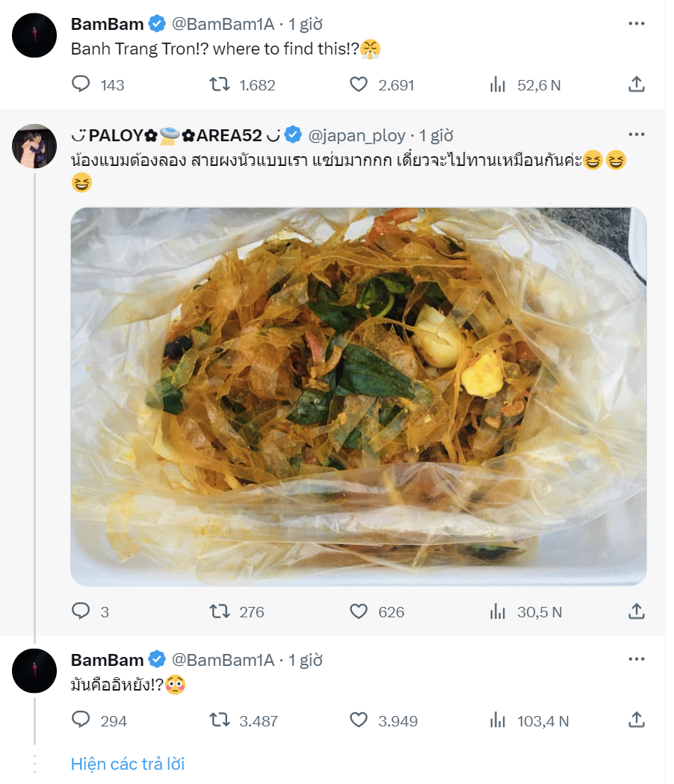Share @japan_ploy's reply tweet
This screenshot has height=784, width=674.
636,612
